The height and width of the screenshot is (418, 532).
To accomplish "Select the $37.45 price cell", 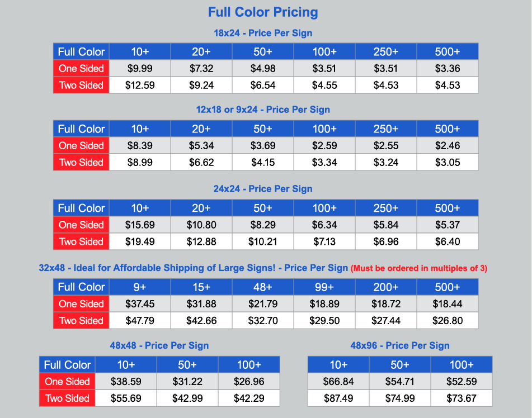I will click(140, 303).
